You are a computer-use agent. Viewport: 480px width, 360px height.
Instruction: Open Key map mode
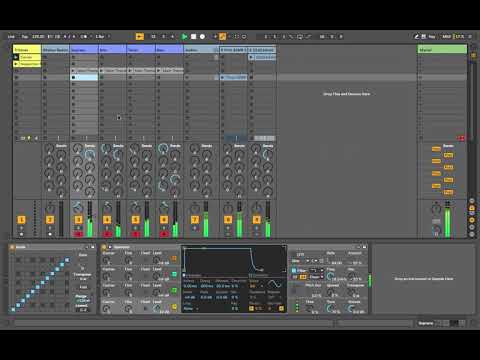click(x=432, y=36)
